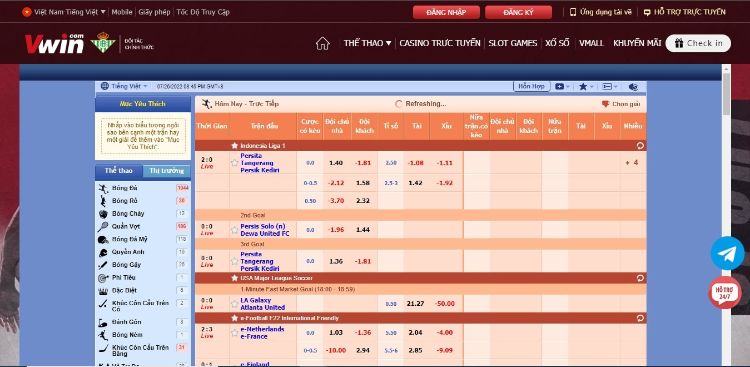
Task: Click the Mobile link in top bar
Action: [122, 12]
